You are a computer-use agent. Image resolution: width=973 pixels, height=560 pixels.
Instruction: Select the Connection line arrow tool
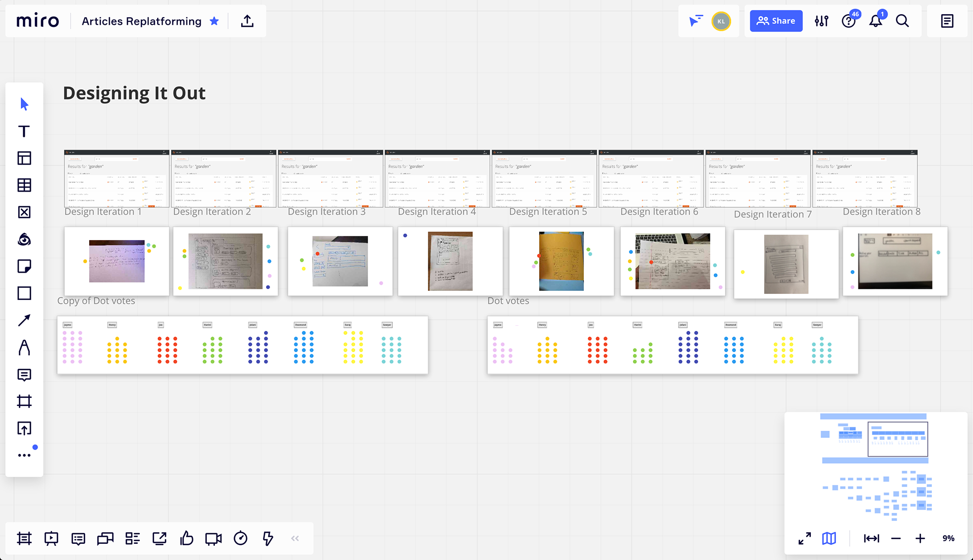pyautogui.click(x=24, y=320)
